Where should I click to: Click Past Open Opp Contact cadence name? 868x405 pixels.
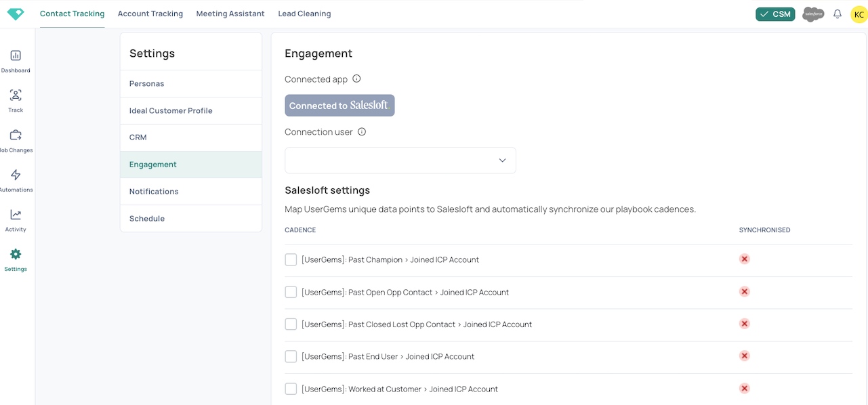[405, 292]
